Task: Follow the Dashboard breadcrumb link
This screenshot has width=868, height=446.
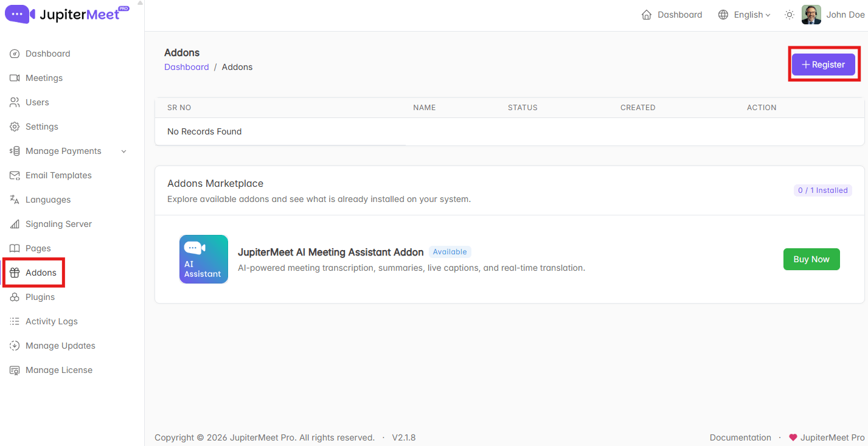Action: coord(187,67)
